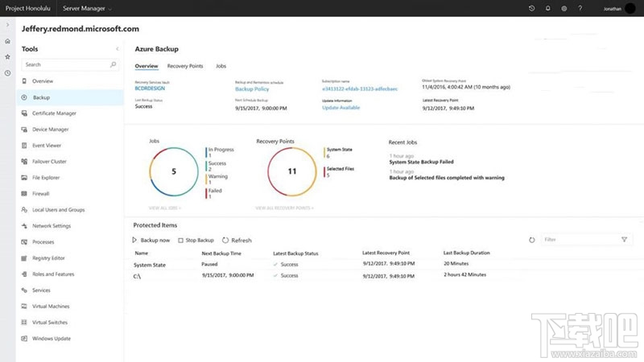The image size is (644, 362).
Task: Click Refresh button in Protected Items
Action: (x=237, y=240)
